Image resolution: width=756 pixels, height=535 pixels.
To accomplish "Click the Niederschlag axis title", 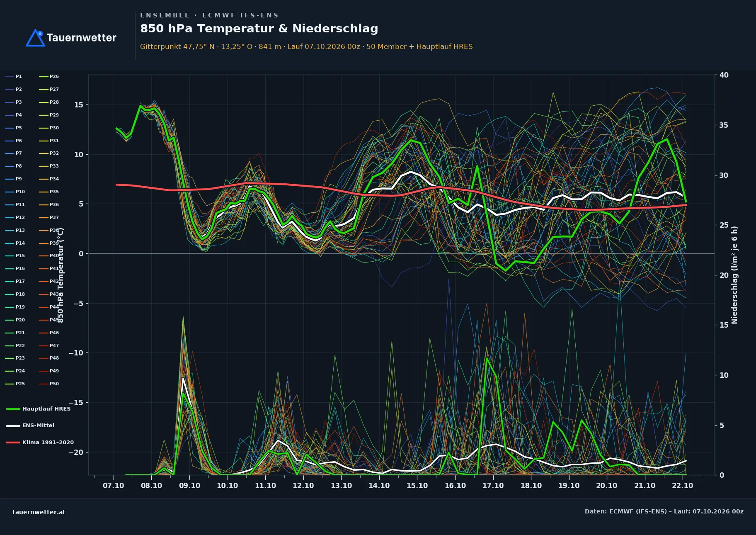I will 735,275.
